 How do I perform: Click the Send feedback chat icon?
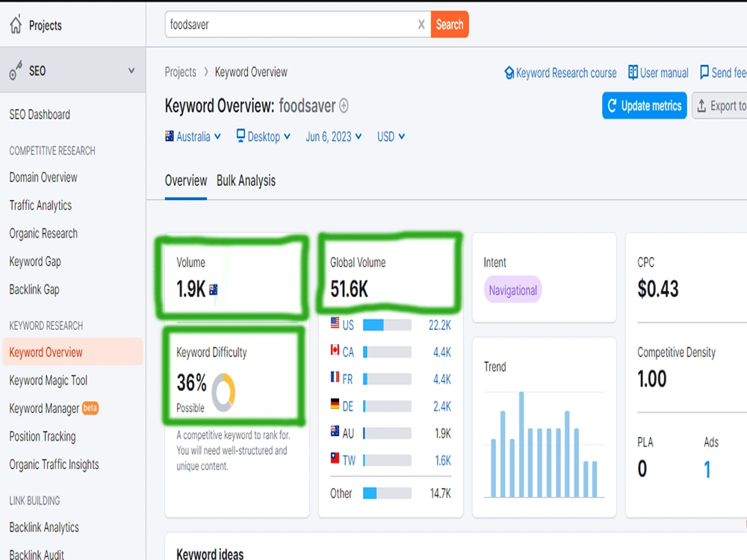pos(704,72)
